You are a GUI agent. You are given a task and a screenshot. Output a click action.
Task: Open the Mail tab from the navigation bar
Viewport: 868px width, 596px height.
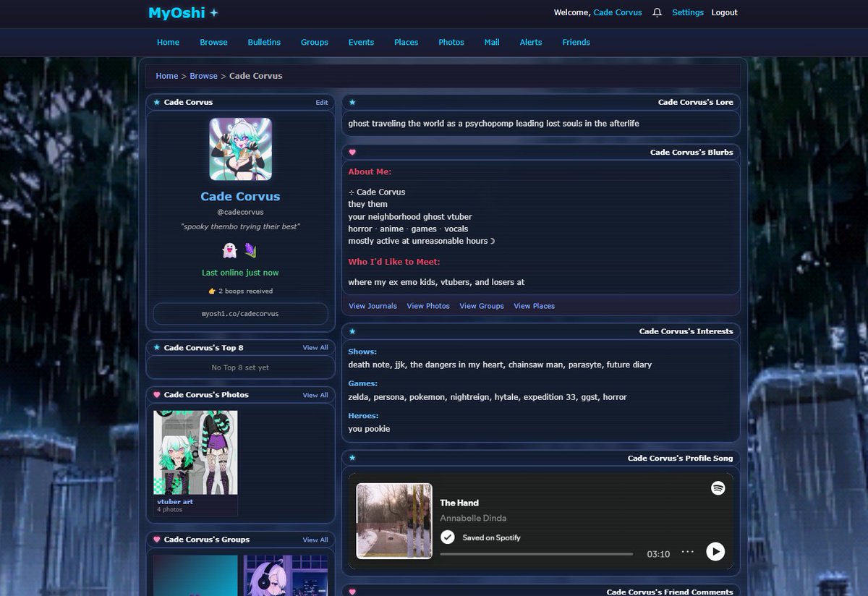click(492, 42)
